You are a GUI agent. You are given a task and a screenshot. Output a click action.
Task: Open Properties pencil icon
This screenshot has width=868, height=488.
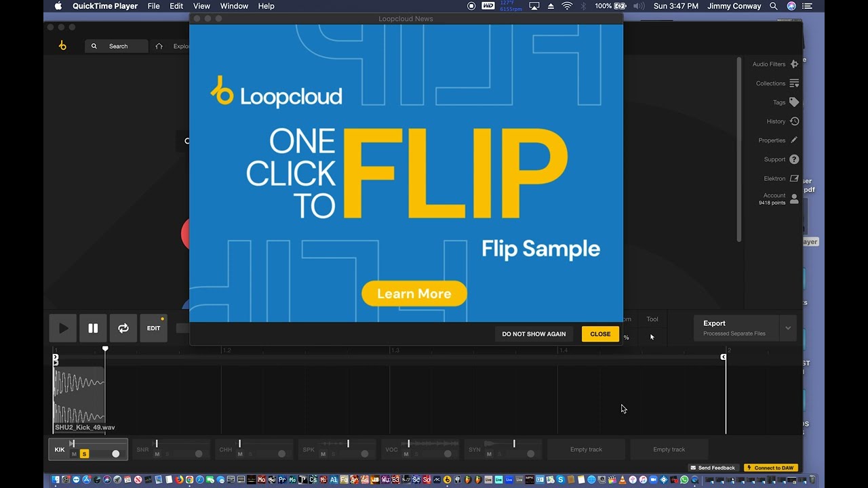click(794, 140)
